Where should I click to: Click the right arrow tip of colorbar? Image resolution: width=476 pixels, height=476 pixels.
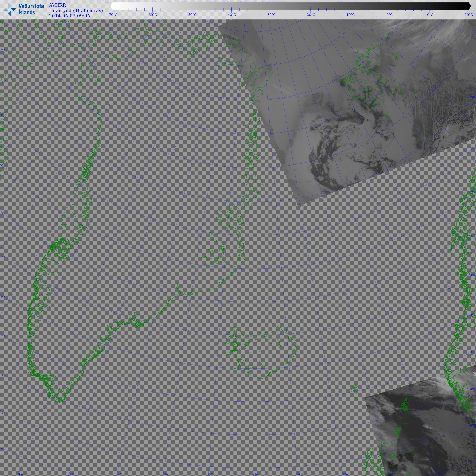tap(470, 6)
